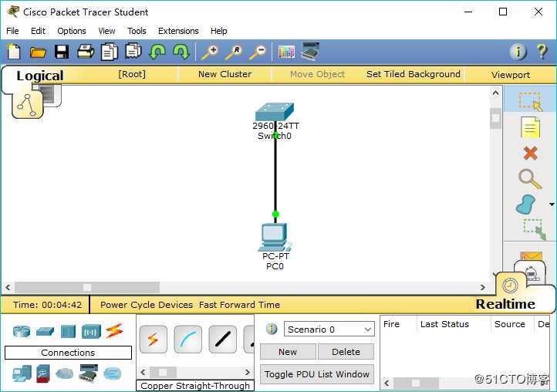
Task: Click the Paste icon in toolbar
Action: [133, 52]
